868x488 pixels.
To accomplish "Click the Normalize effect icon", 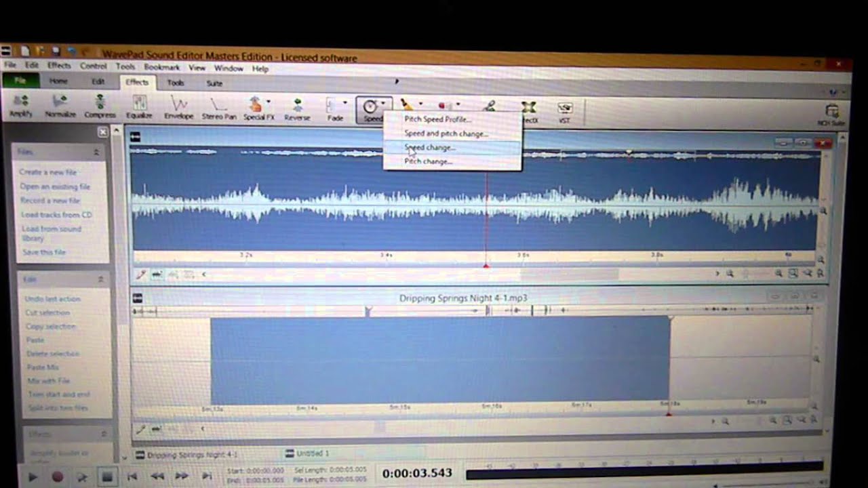I will point(60,107).
